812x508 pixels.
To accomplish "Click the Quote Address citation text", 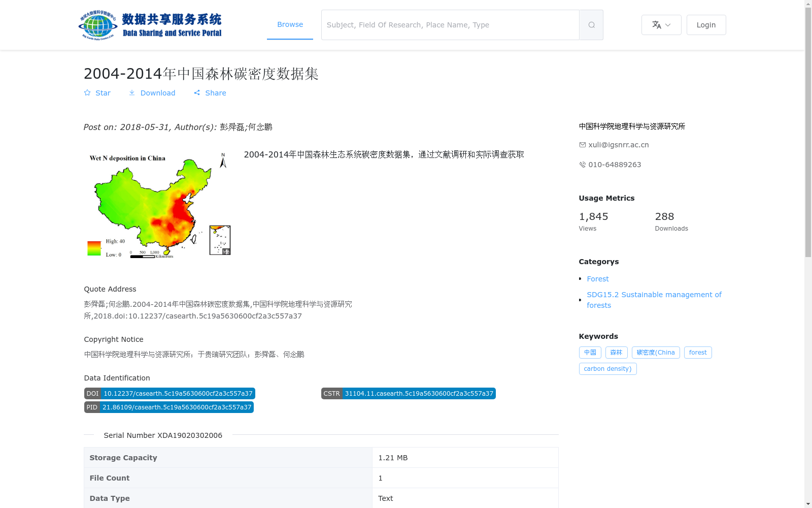I will [x=218, y=310].
